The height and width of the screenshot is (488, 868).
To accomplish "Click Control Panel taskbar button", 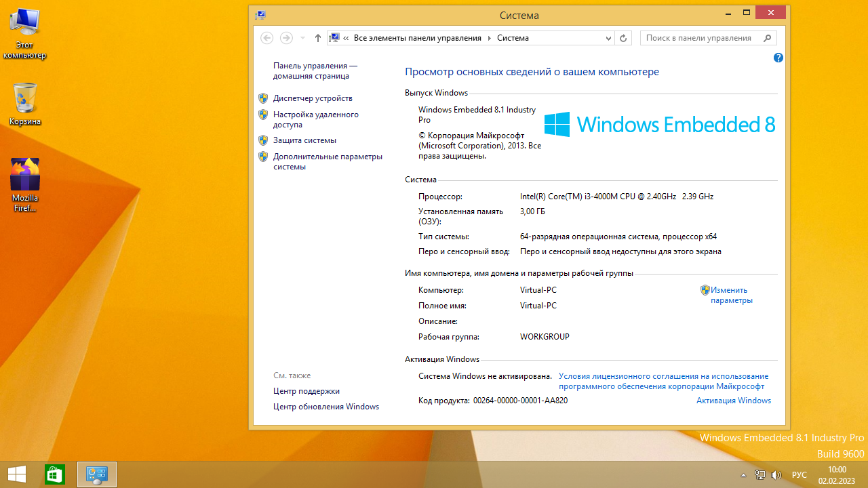I will point(97,474).
